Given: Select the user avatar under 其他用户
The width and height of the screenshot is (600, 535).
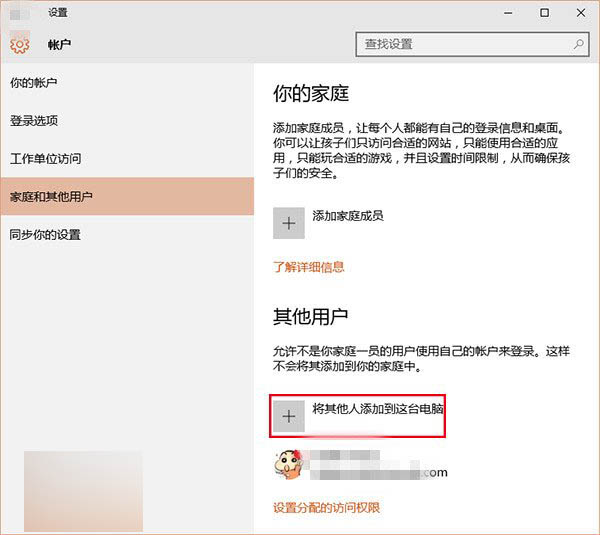Looking at the screenshot, I should point(290,465).
